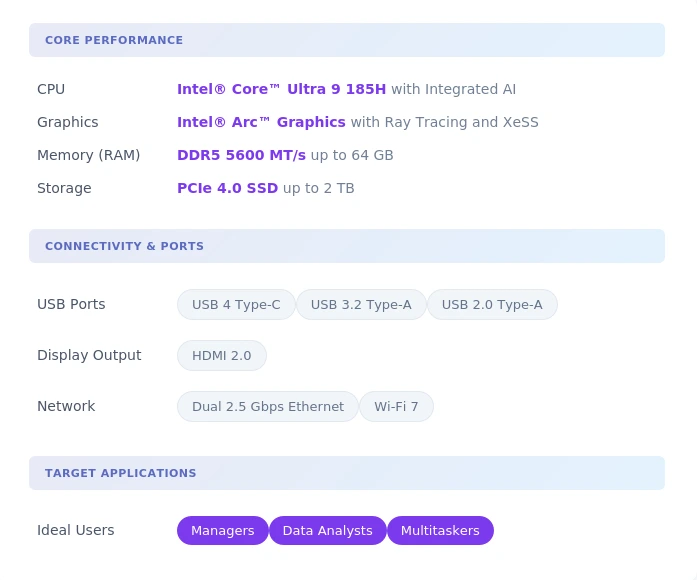Click the Target Applications section header
Image resolution: width=697 pixels, height=580 pixels.
(x=120, y=473)
